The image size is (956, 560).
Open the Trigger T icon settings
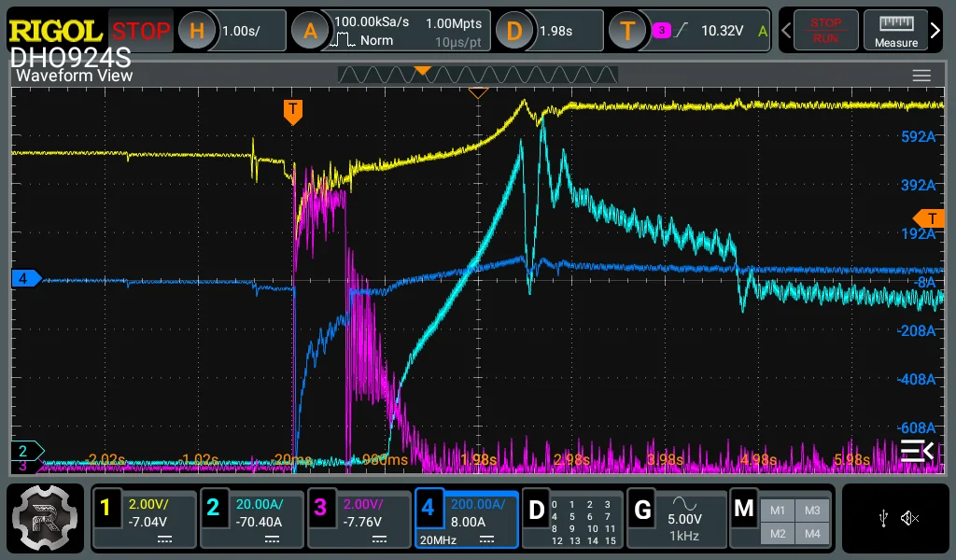pos(627,31)
